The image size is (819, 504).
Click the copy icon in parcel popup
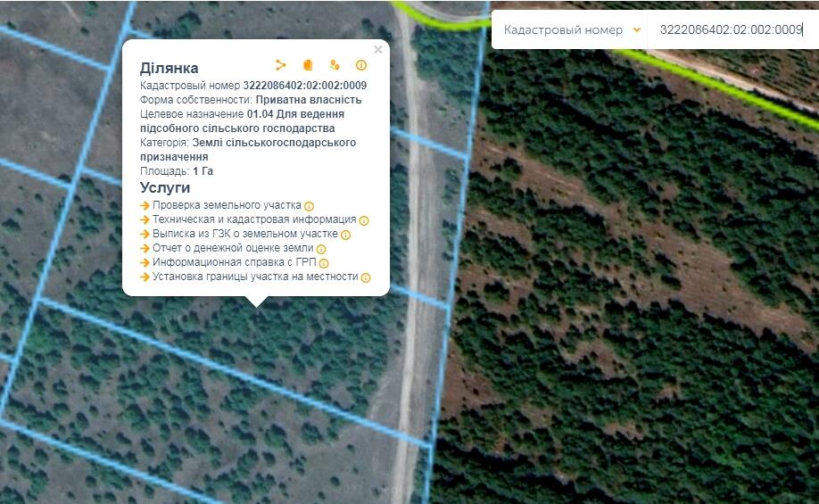[x=308, y=65]
